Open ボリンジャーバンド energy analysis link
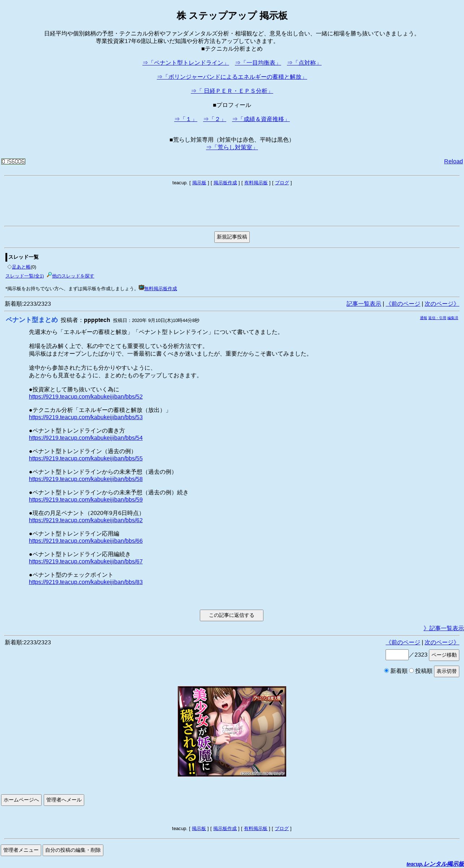The height and width of the screenshot is (868, 464). [x=232, y=77]
